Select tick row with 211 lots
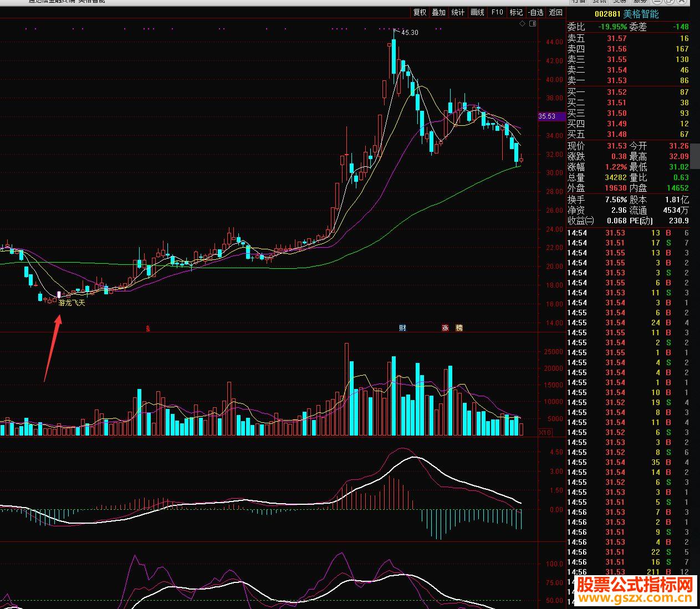Image resolution: width=700 pixels, height=609 pixels. [627, 572]
